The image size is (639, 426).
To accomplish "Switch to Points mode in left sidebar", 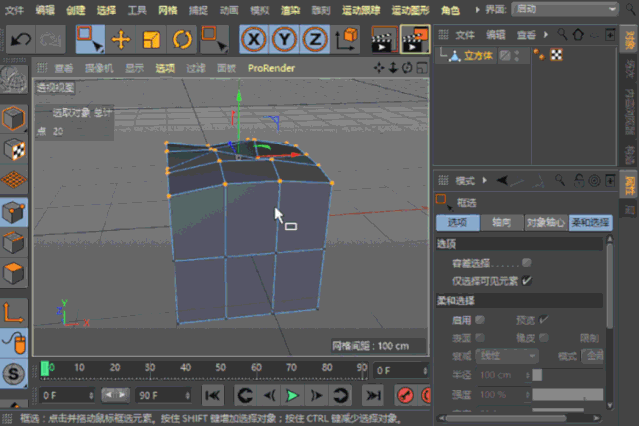I will pyautogui.click(x=13, y=212).
